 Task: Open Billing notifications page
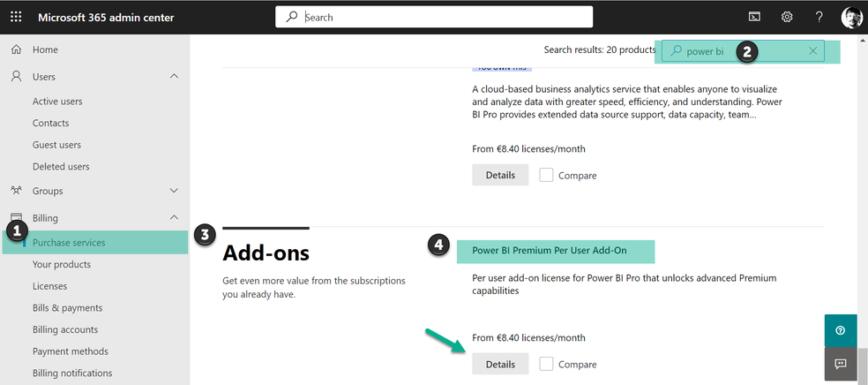72,373
